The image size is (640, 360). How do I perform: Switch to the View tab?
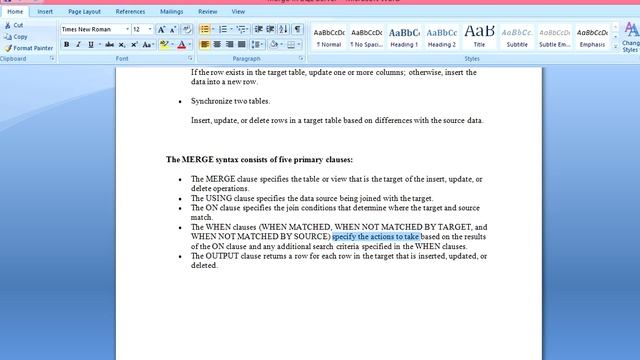pos(238,12)
